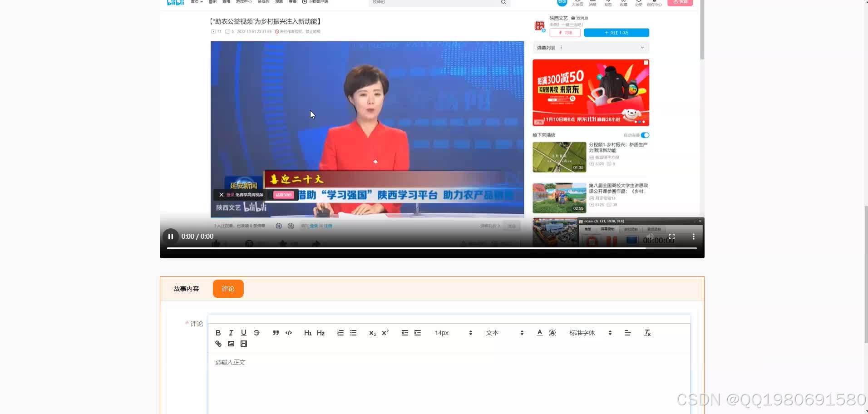Click into the 请输入正文 comment text area
Image resolution: width=868 pixels, height=414 pixels.
pos(449,384)
